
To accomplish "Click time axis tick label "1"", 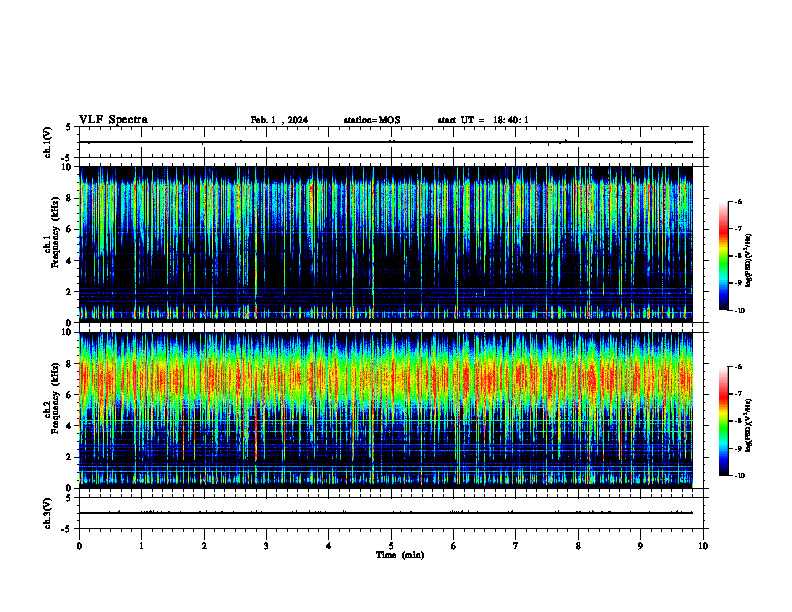I will coord(141,546).
